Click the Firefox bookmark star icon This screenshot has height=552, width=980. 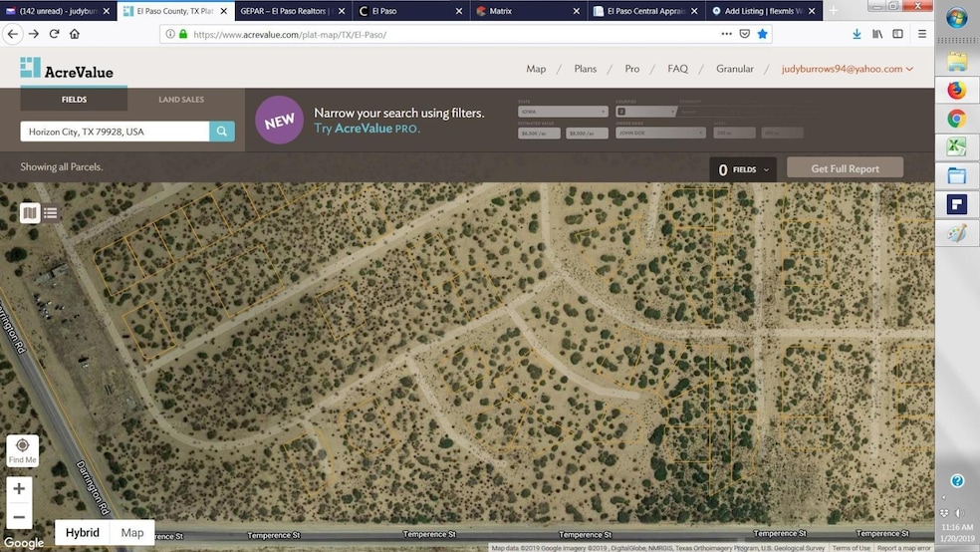pos(762,33)
